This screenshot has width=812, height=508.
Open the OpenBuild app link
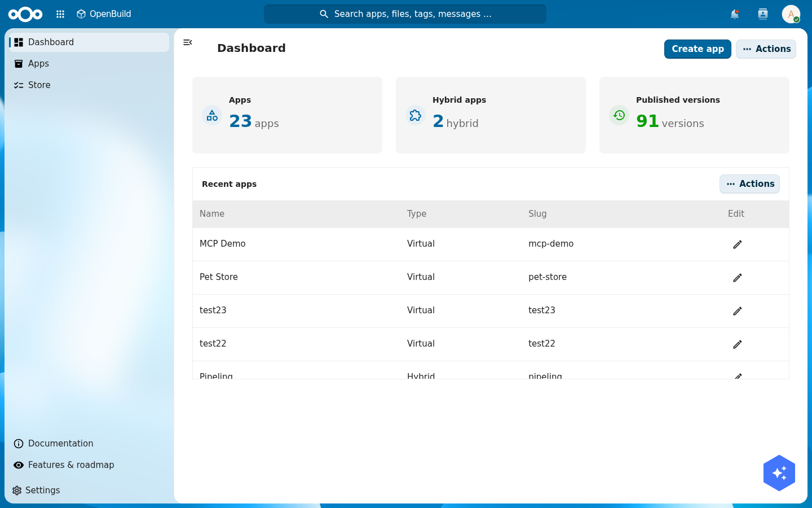(x=104, y=14)
